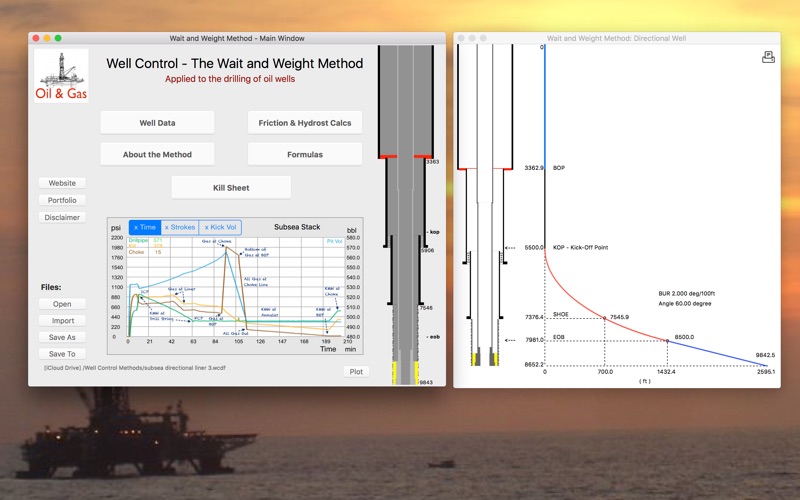This screenshot has height=500, width=800.
Task: Click the 9842.5 end depth value
Action: [x=765, y=355]
